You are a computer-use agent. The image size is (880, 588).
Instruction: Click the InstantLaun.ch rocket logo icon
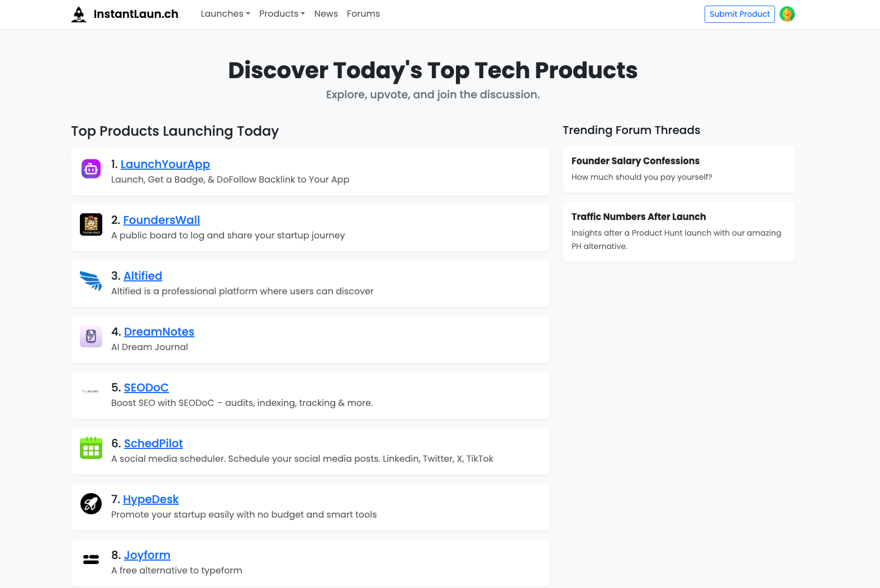(x=79, y=15)
